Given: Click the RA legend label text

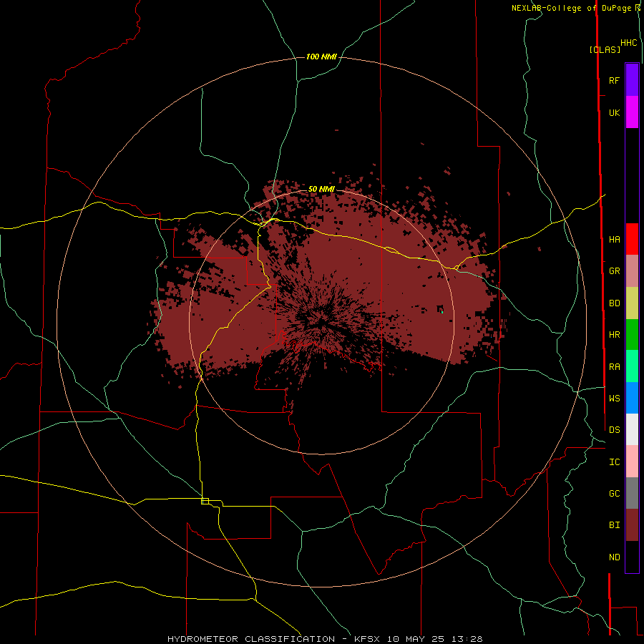Looking at the screenshot, I should (x=615, y=367).
